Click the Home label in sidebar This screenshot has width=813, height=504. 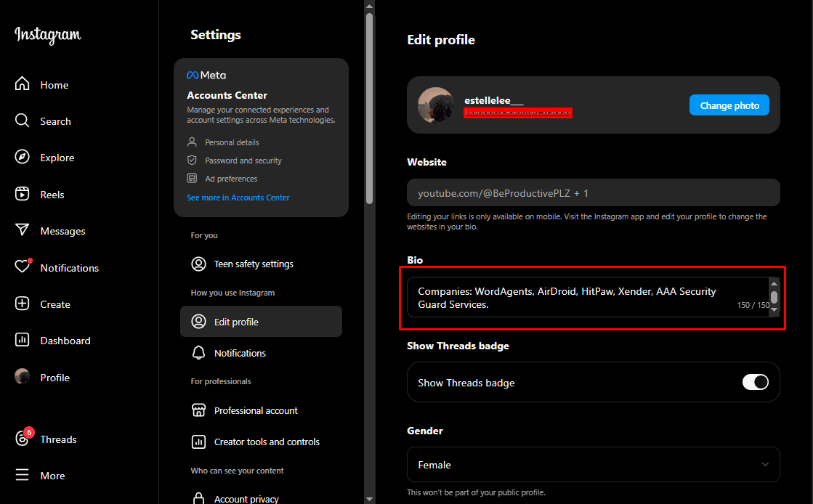coord(54,85)
